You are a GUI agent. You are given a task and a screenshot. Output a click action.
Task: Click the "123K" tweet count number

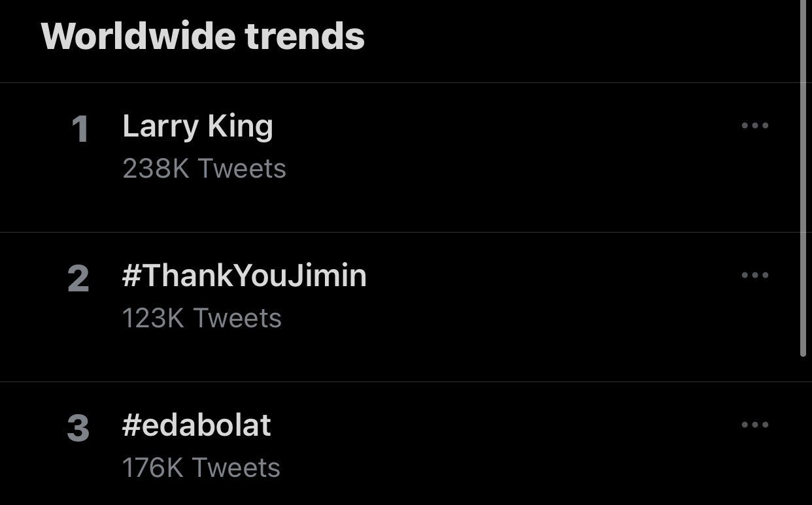(x=154, y=318)
